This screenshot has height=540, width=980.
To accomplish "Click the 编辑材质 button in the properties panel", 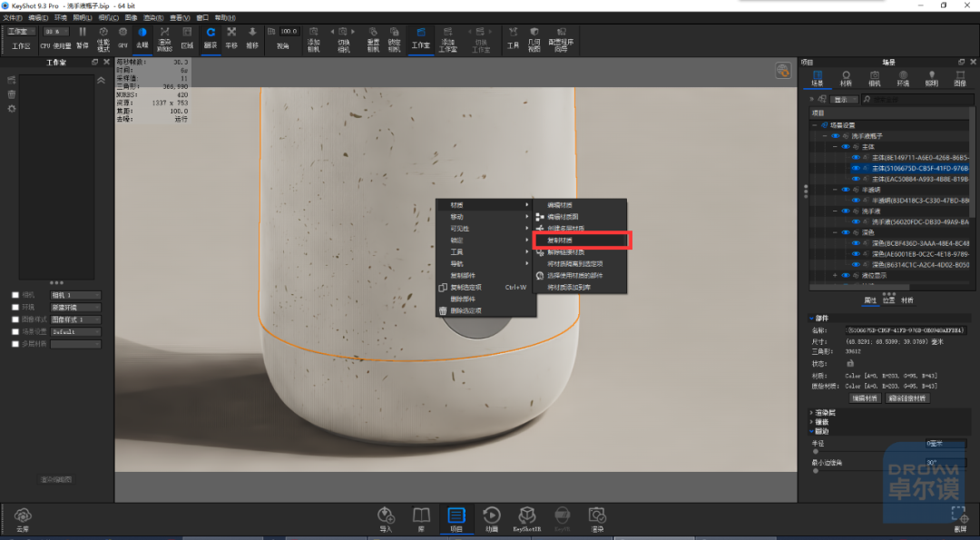I will pos(865,398).
